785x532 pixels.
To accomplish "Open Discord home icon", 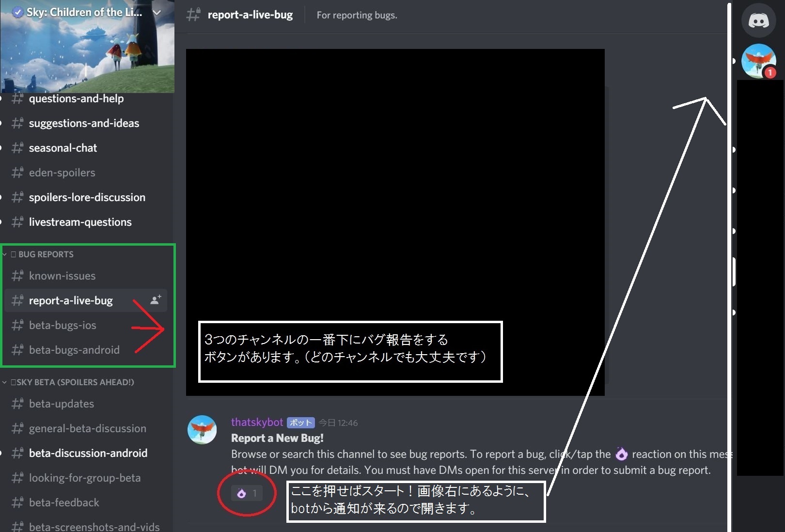I will (758, 21).
